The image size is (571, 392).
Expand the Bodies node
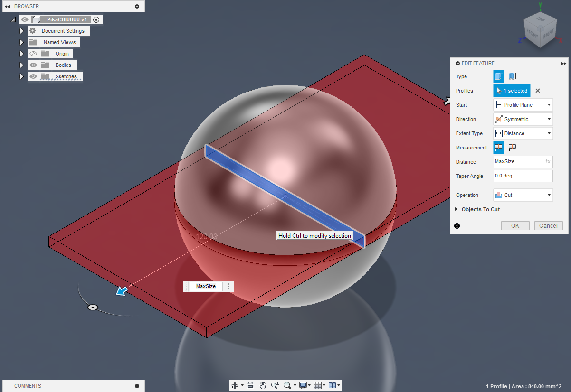(21, 65)
